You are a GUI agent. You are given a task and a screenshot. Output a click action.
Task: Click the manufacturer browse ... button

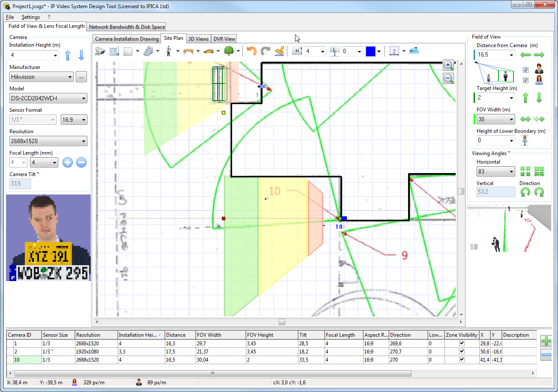point(81,77)
